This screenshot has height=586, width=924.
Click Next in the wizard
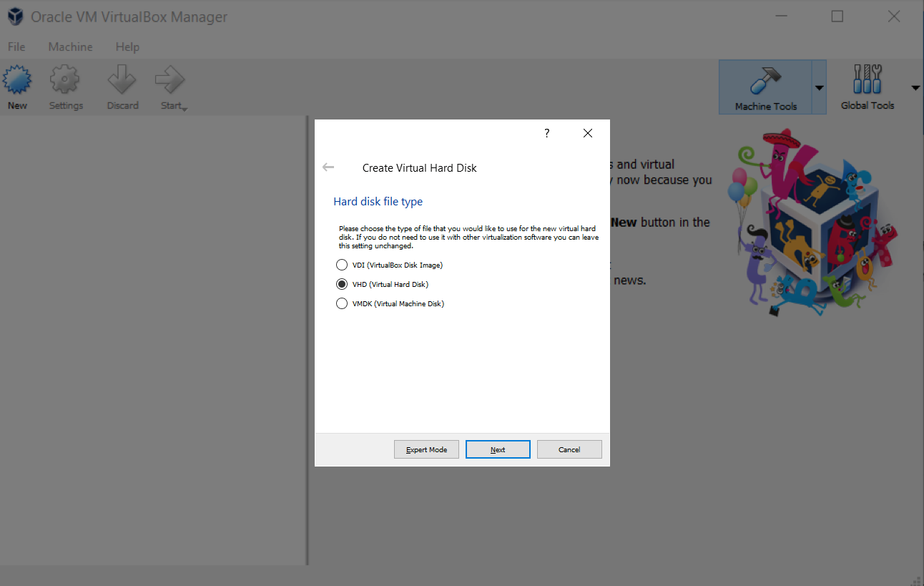point(498,449)
